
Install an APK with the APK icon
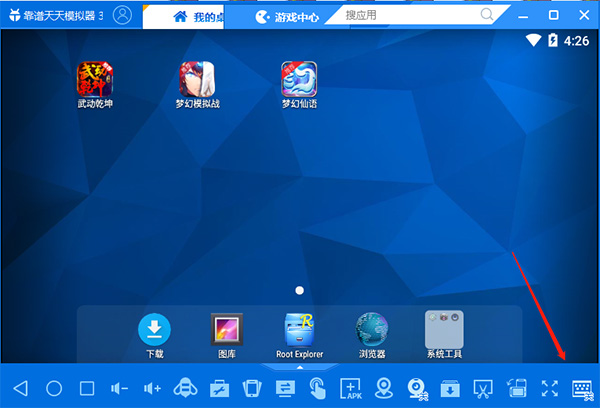click(x=351, y=388)
